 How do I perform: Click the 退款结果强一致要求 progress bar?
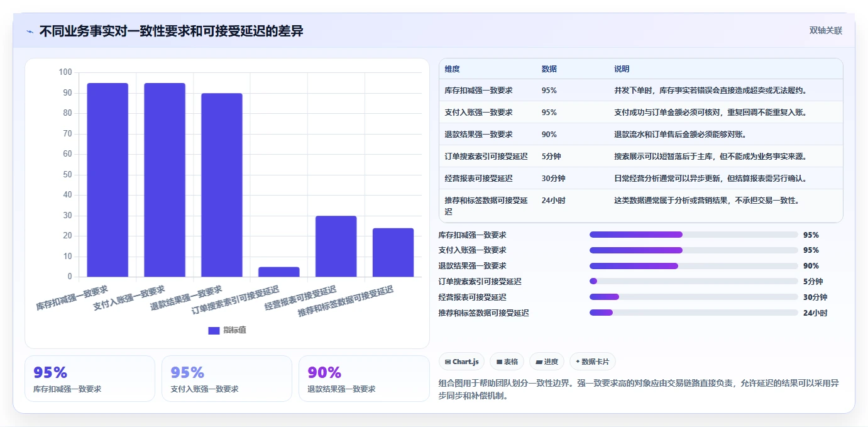[694, 266]
